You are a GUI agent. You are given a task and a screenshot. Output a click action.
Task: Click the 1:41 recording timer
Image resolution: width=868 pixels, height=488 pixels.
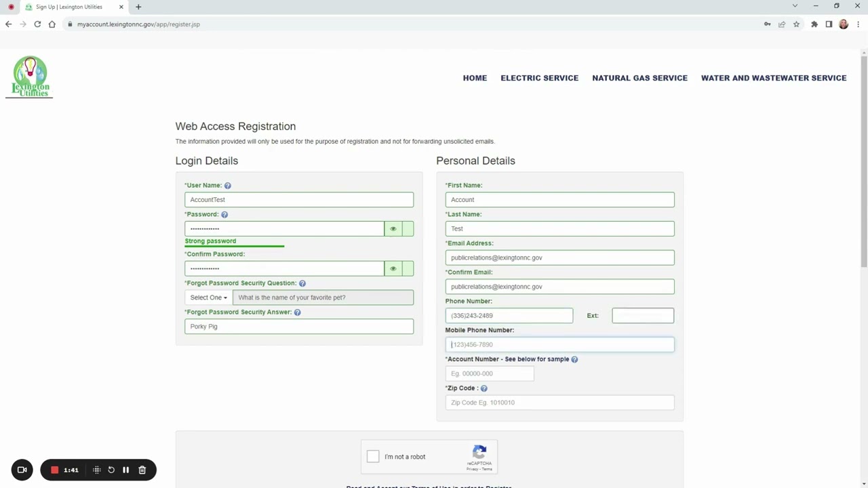click(71, 470)
